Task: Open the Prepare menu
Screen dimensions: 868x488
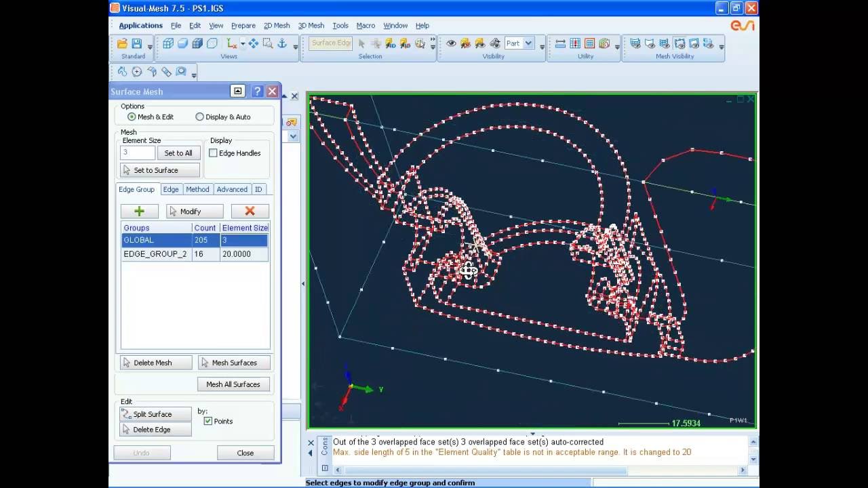Action: (243, 26)
